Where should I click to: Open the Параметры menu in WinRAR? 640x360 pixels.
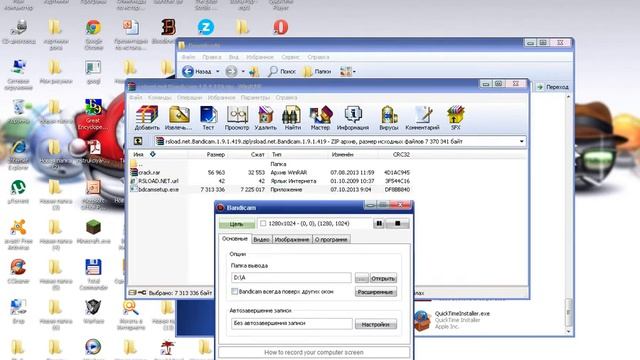[x=255, y=98]
